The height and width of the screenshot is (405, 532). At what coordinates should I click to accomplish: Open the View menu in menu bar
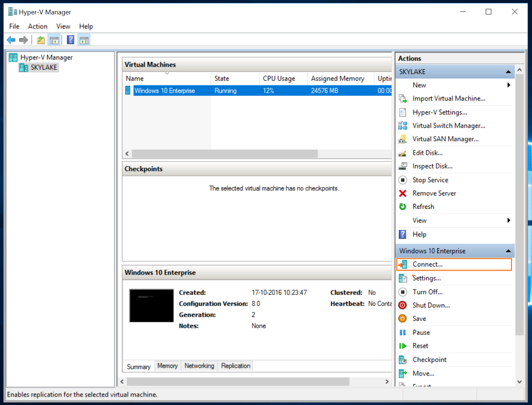(x=63, y=26)
